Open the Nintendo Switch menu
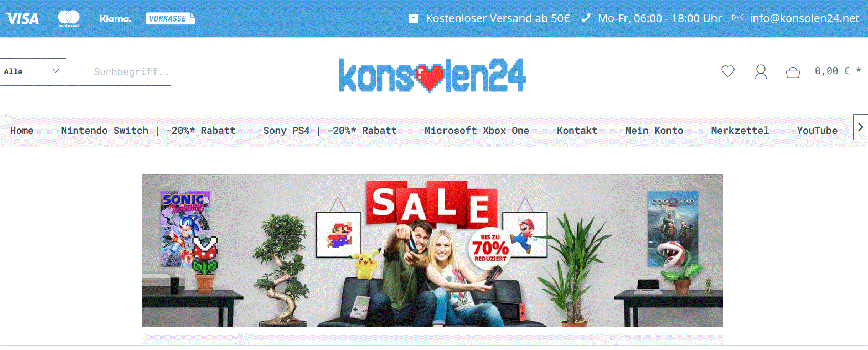Screen dimensions: 868x350 (x=148, y=131)
